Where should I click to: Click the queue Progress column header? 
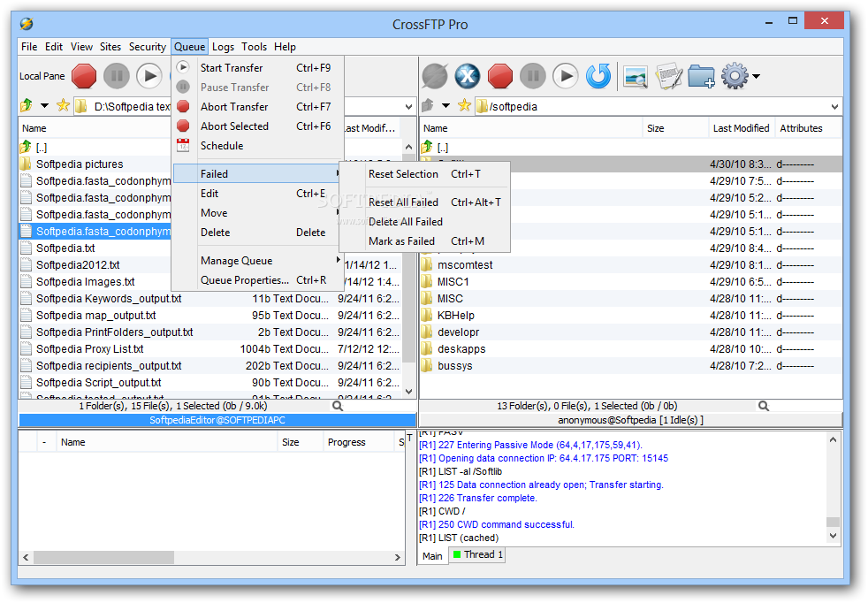(358, 442)
